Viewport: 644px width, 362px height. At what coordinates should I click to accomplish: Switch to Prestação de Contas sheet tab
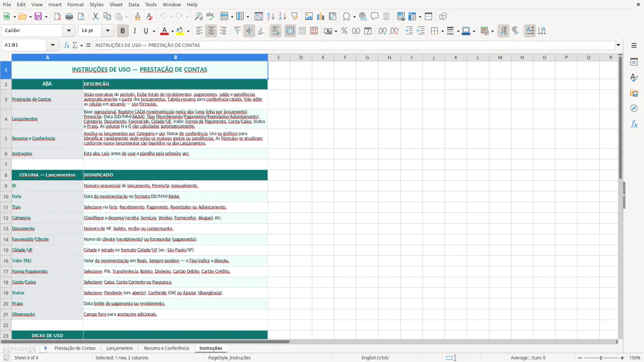tap(75, 348)
